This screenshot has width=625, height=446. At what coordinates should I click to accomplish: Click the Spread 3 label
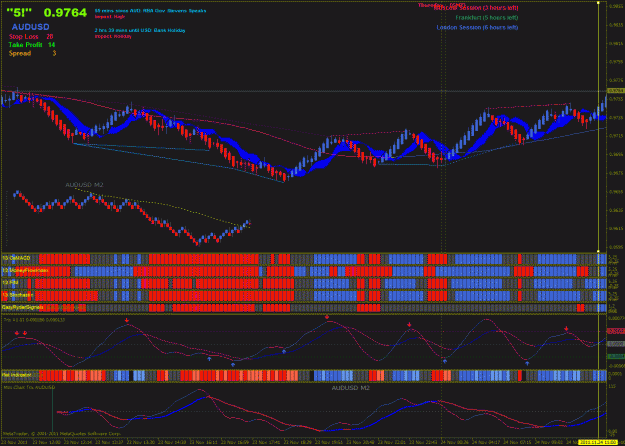32,53
